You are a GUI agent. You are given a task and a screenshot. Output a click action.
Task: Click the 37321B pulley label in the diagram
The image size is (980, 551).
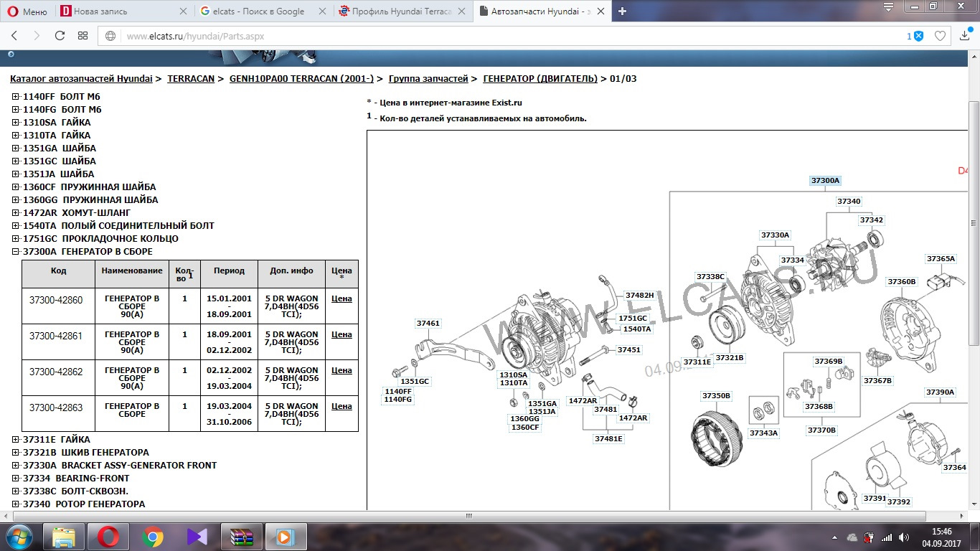coord(730,358)
